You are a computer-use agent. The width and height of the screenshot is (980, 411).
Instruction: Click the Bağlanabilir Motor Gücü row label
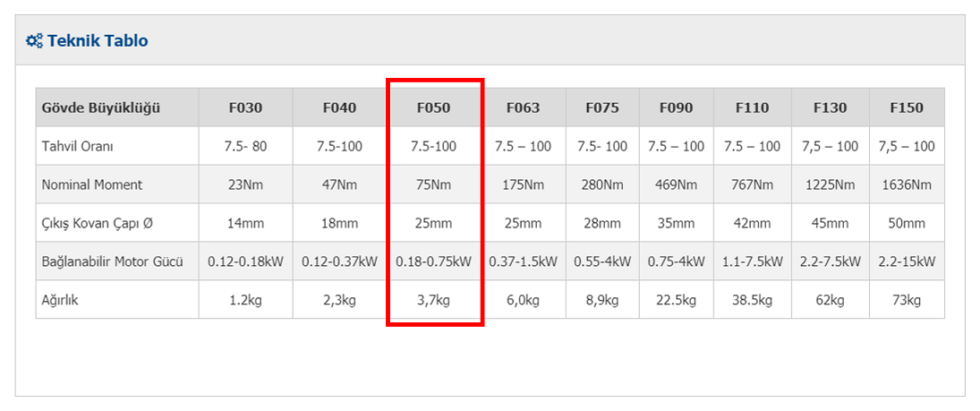pyautogui.click(x=113, y=262)
